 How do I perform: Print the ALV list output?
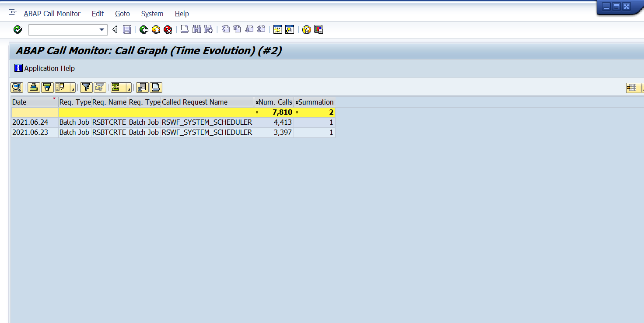156,87
